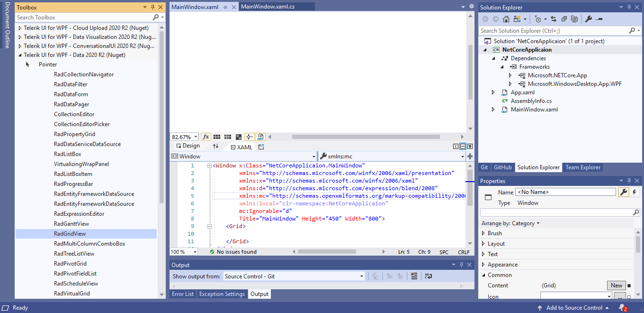Open the Git tab beside GitHub
Image resolution: width=644 pixels, height=313 pixels.
[x=484, y=167]
